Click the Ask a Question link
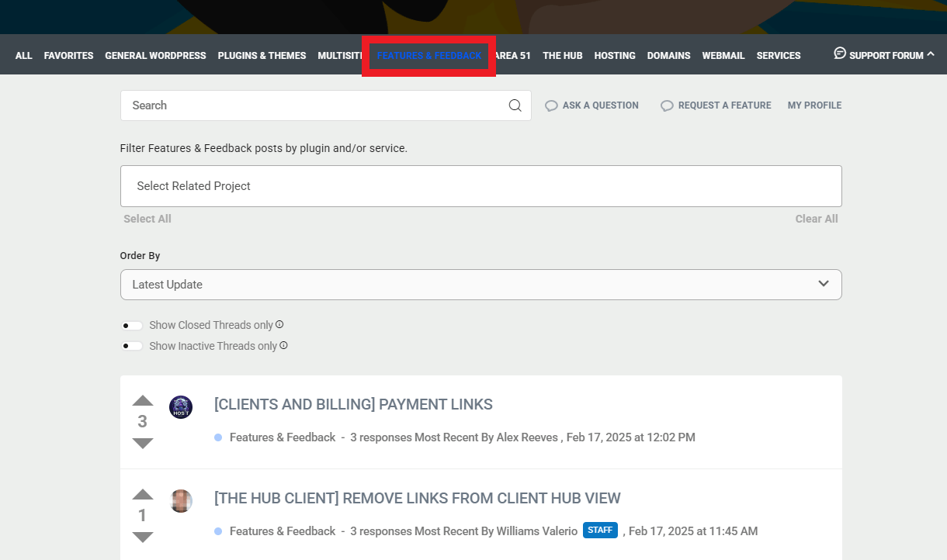Viewport: 947px width, 560px height. click(x=600, y=105)
